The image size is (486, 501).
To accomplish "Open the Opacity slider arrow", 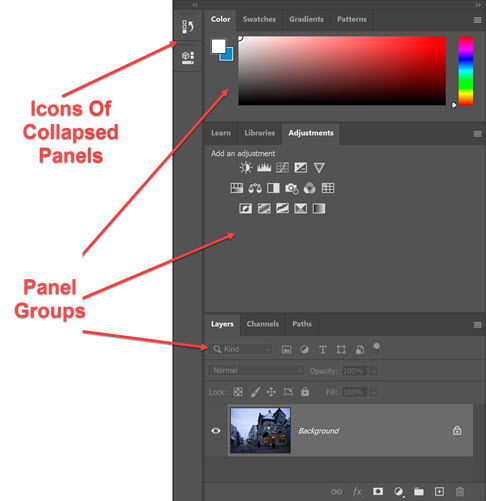I will 374,371.
